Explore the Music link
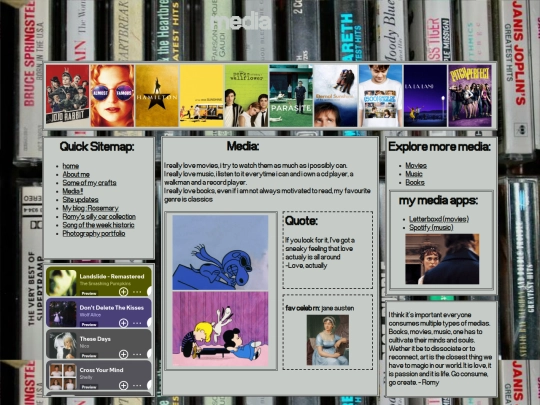The height and width of the screenshot is (405, 540). (x=414, y=174)
